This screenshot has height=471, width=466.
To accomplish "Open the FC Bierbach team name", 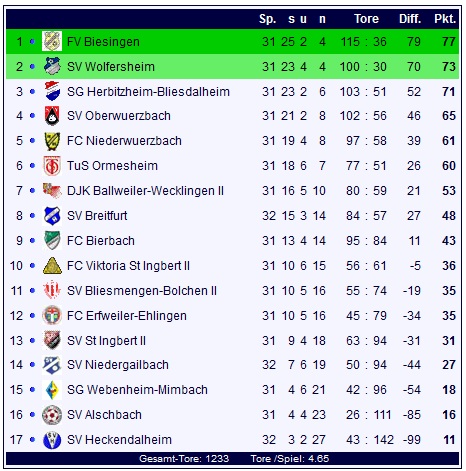I will coord(101,241).
